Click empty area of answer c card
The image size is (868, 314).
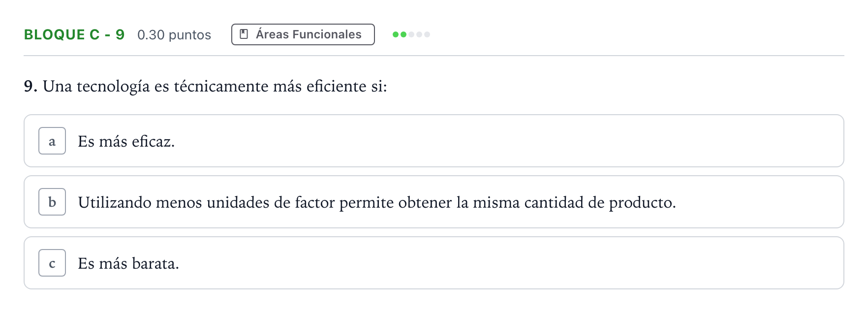point(492,263)
